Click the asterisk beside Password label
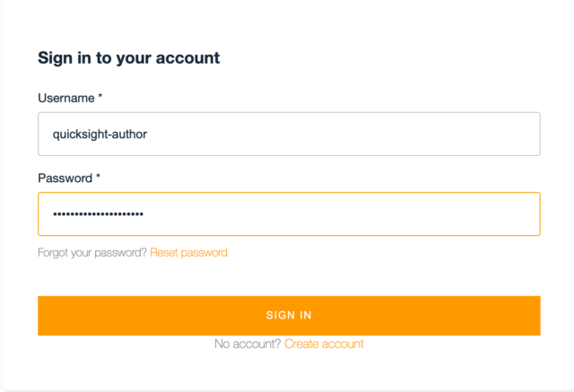This screenshot has height=392, width=574. coord(98,176)
